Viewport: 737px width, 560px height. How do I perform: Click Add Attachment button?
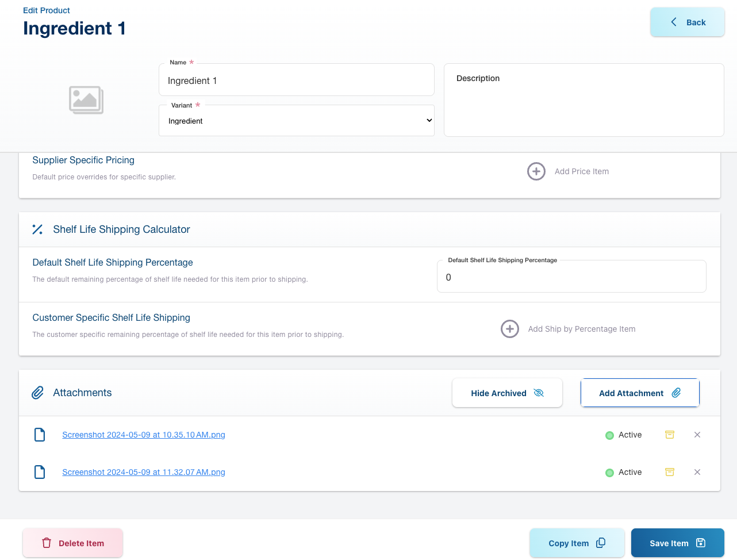point(639,393)
